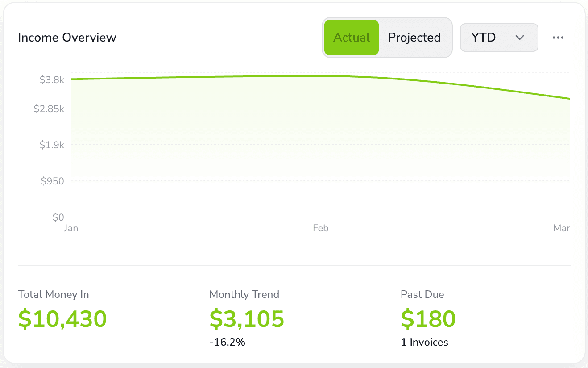Click the $3,105 Monthly Trend value
This screenshot has width=588, height=368.
[x=247, y=318]
